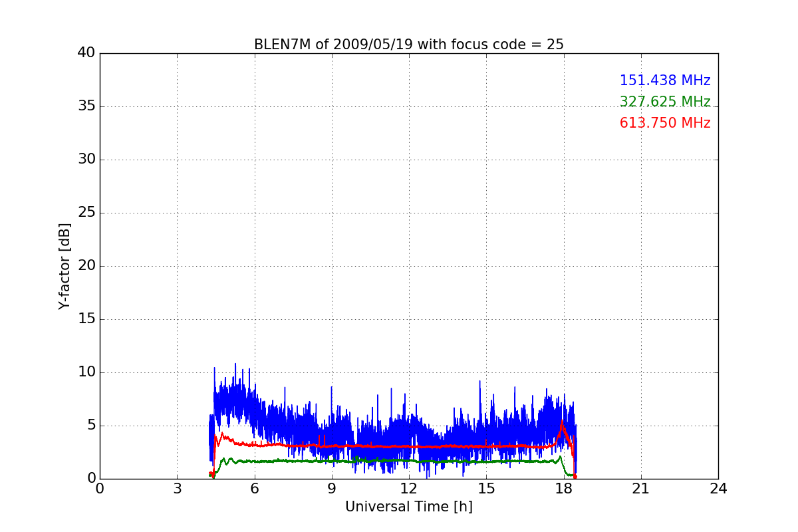Select the green 327.625 MHz legend label

pyautogui.click(x=665, y=102)
